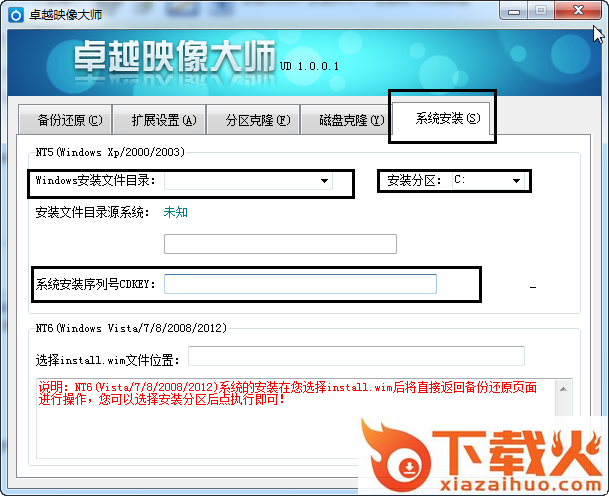Click the 未知 source system status text

(175, 212)
